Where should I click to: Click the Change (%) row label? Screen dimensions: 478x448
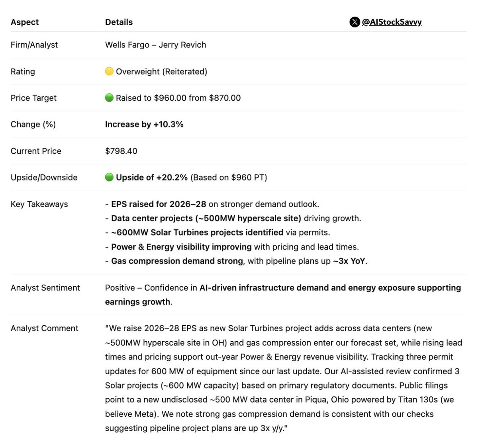coord(33,124)
